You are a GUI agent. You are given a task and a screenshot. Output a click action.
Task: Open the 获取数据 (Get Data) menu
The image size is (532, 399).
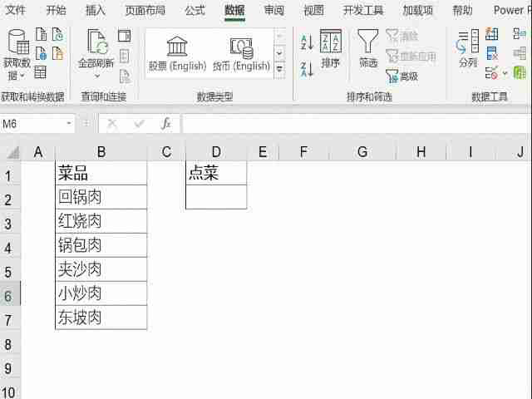coord(17,55)
